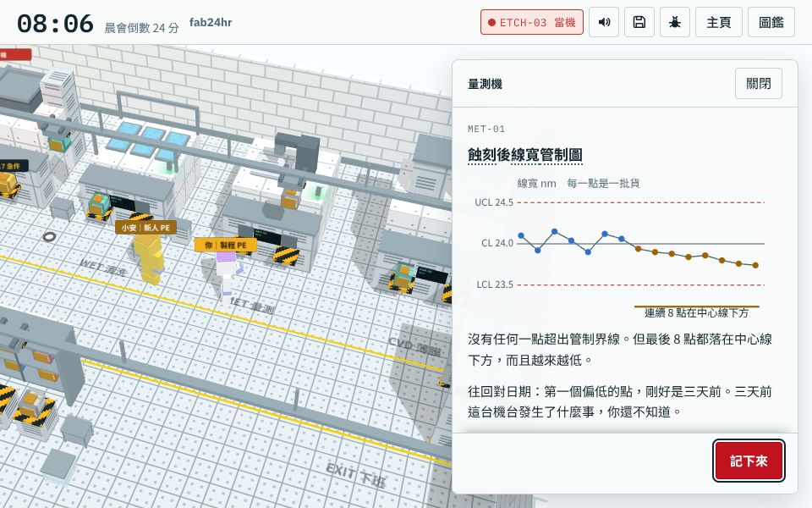This screenshot has height=508, width=812.
Task: Click the red 記下來 button
Action: coord(749,461)
